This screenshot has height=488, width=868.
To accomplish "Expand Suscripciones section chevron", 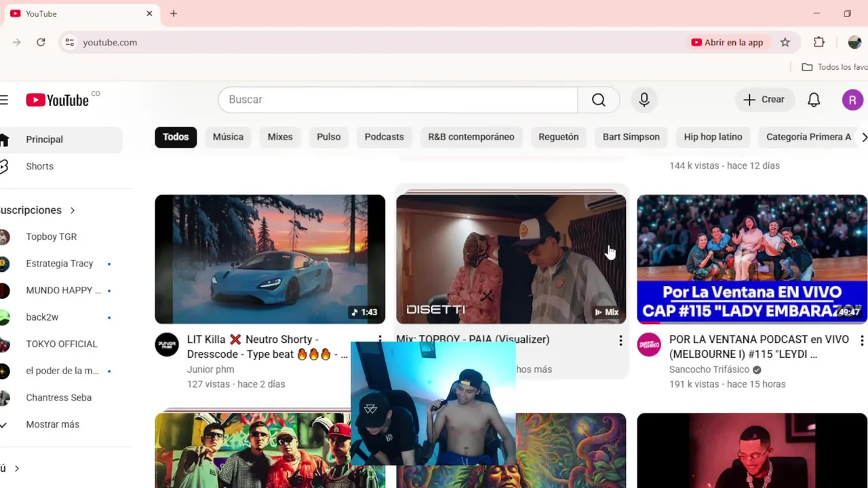I will point(73,210).
